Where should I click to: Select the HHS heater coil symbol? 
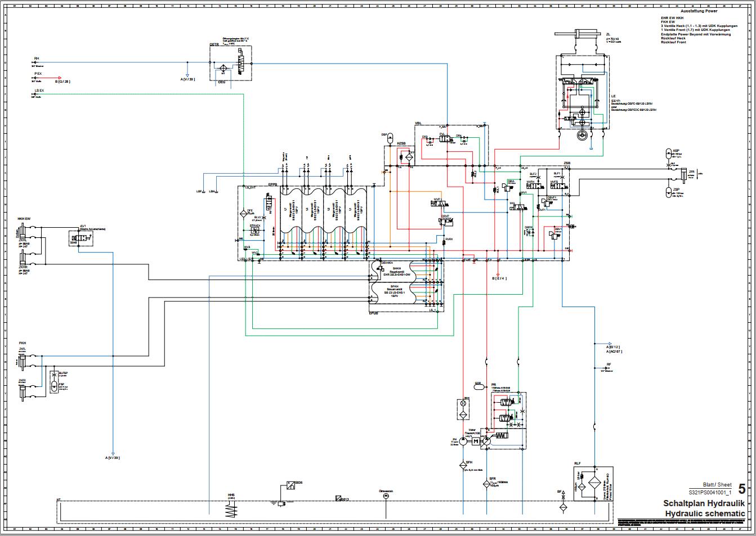(x=231, y=509)
